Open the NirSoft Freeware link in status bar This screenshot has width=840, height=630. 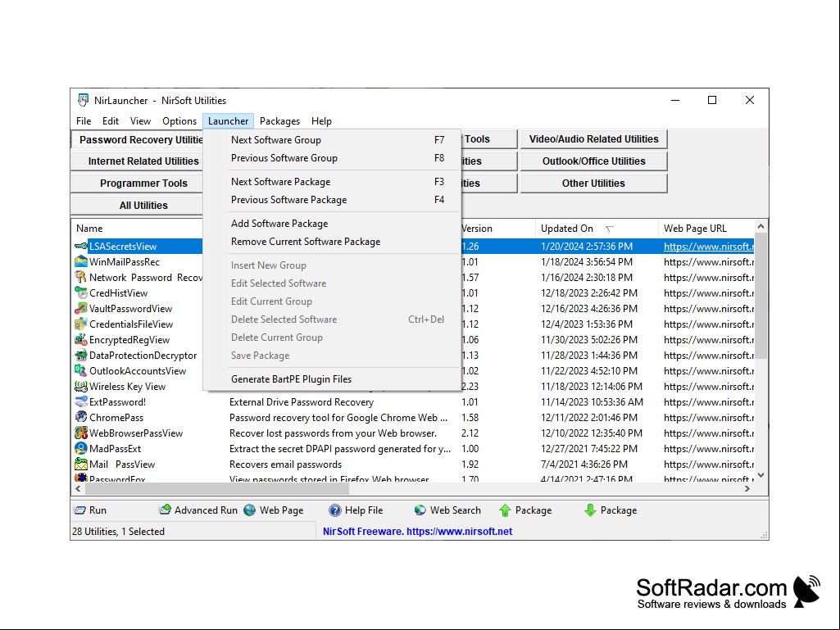pos(418,532)
